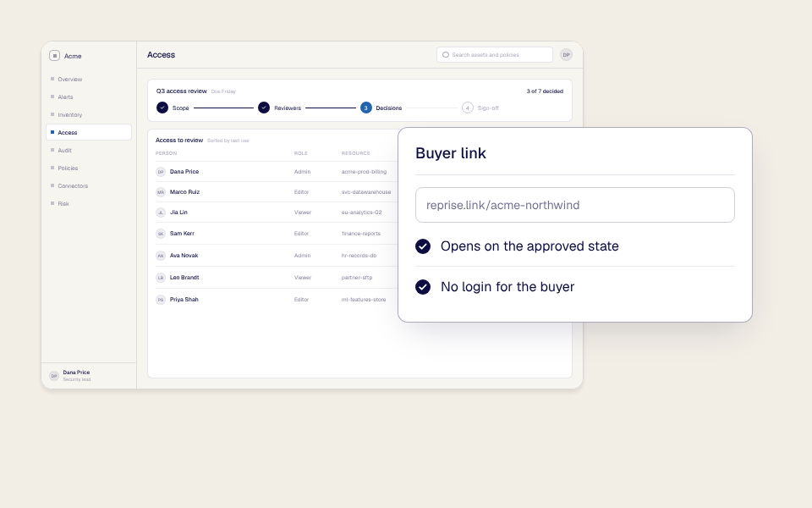812x508 pixels.
Task: Select step 4 Sign-off
Action: [x=480, y=108]
